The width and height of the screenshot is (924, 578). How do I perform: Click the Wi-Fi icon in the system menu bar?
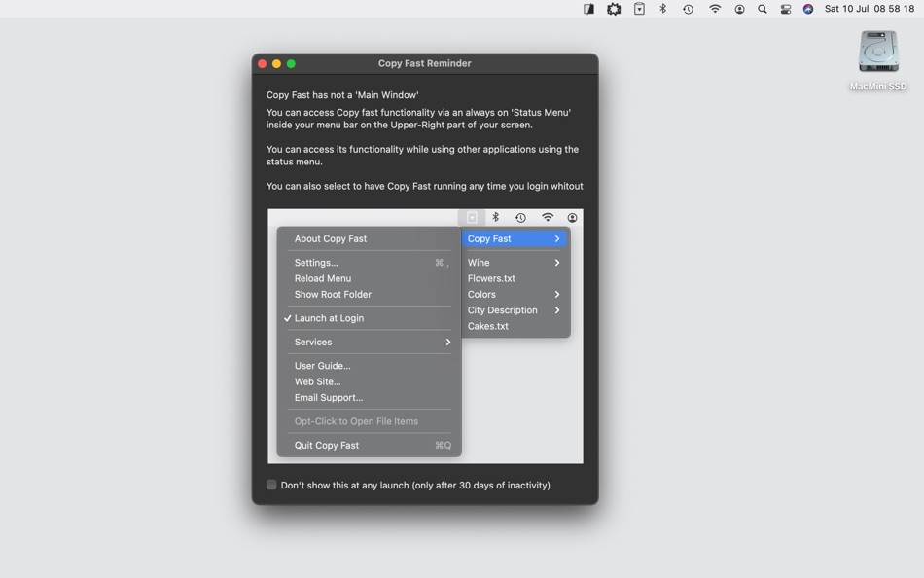point(714,9)
